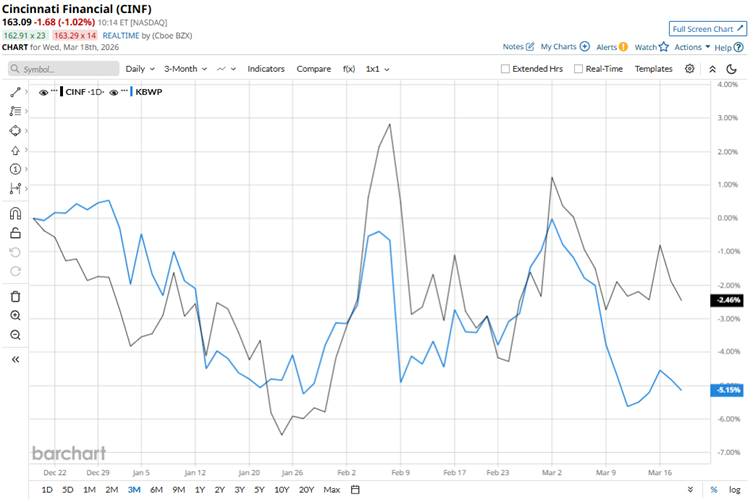Viewport: 753px width, 502px height.
Task: Enable the Real-Time checkbox
Action: tap(578, 69)
